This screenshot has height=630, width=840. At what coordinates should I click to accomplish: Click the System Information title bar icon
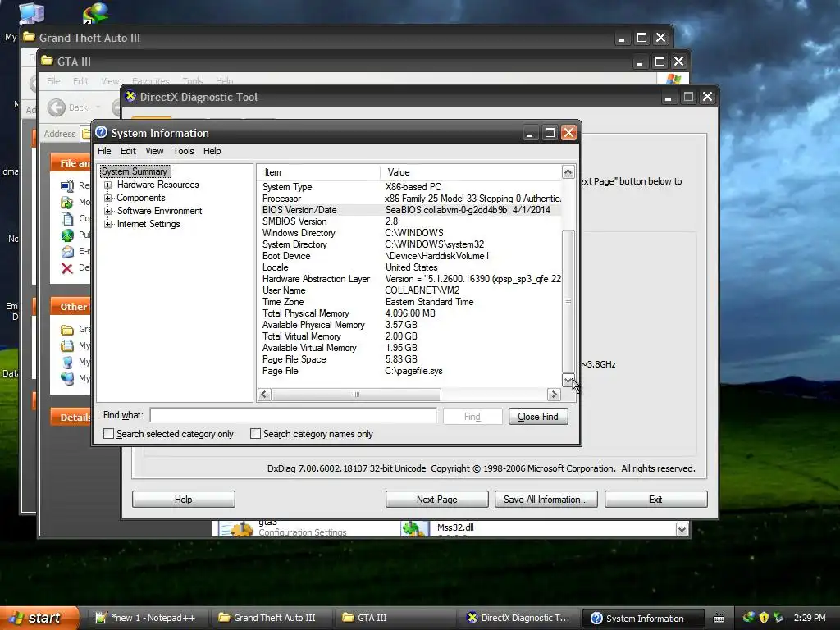point(101,132)
